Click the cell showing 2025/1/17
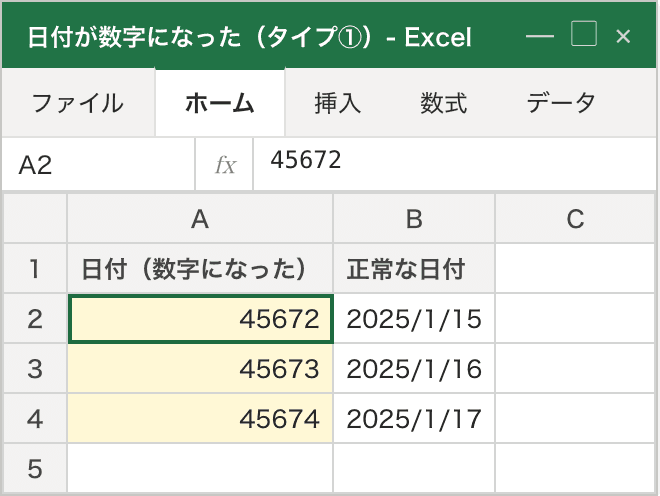Viewport: 660px width, 496px height. (414, 418)
